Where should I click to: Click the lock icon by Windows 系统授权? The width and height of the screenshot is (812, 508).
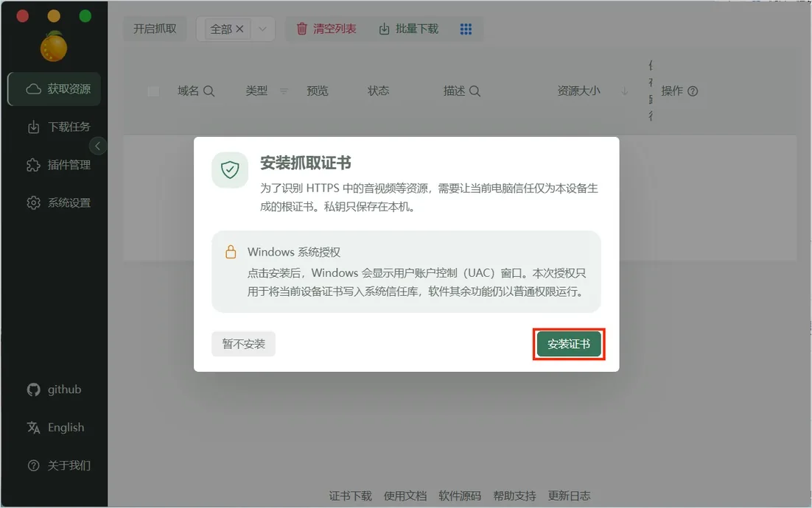231,252
